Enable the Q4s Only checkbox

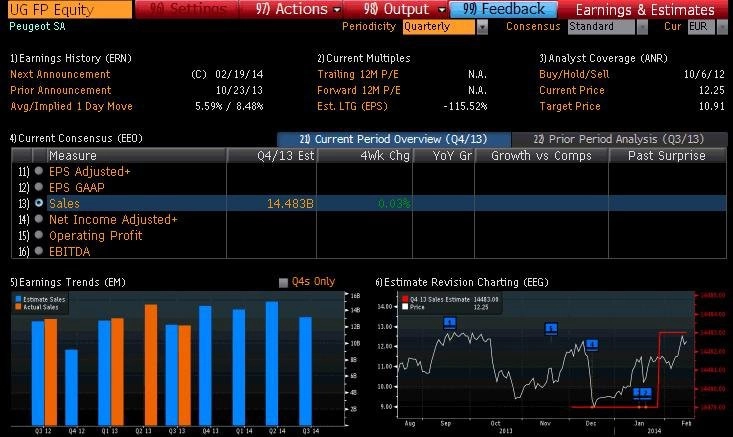click(283, 283)
